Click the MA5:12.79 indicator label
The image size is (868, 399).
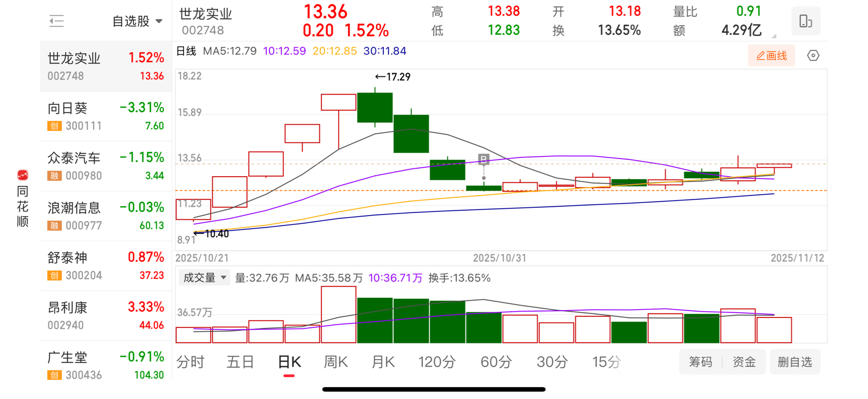coord(230,51)
